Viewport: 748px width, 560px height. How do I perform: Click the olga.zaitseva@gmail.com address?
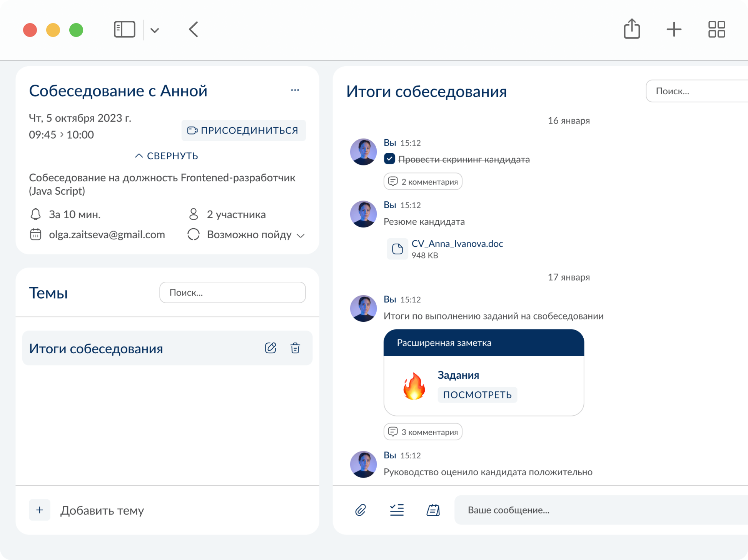(107, 234)
